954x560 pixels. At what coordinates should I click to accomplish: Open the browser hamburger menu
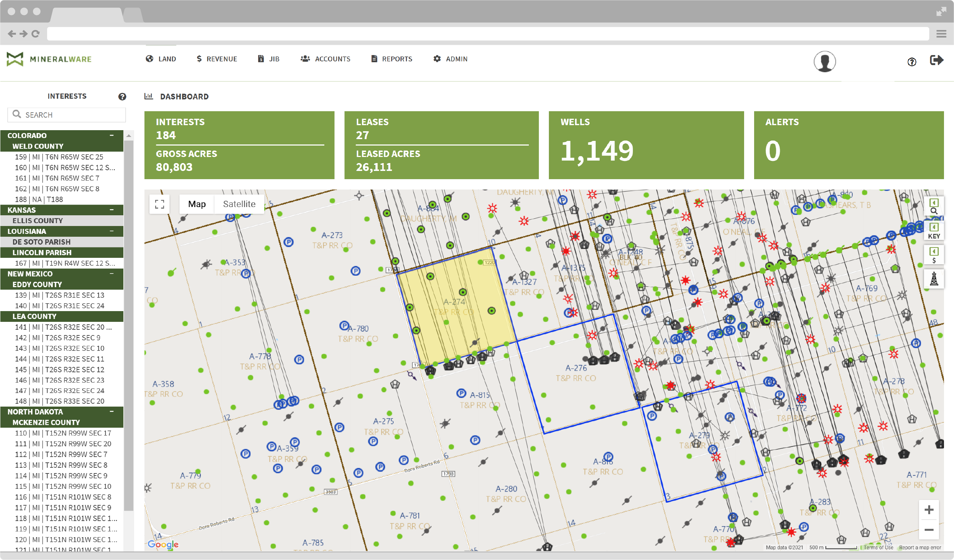941,34
